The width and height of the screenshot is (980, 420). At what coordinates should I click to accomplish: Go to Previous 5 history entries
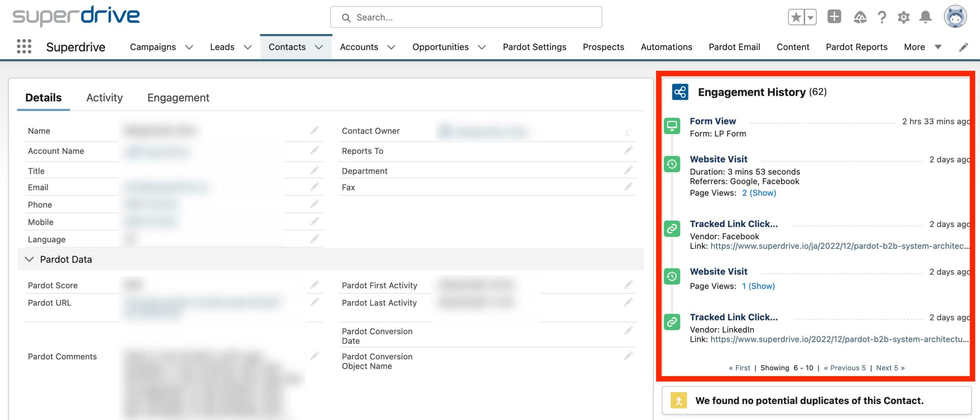[x=844, y=368]
